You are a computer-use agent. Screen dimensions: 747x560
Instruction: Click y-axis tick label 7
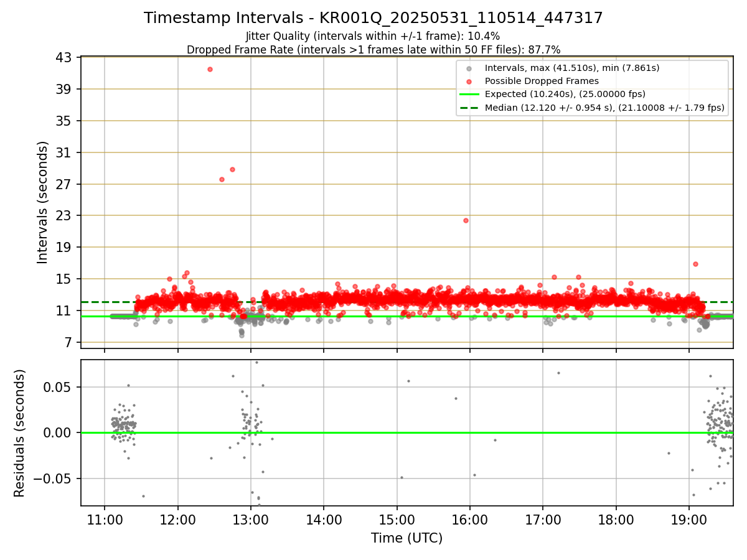[x=69, y=343]
